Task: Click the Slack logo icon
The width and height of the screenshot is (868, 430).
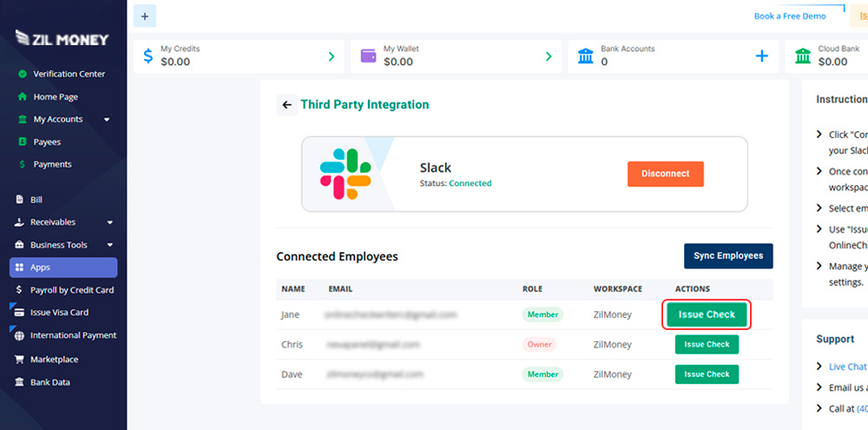Action: tap(345, 174)
